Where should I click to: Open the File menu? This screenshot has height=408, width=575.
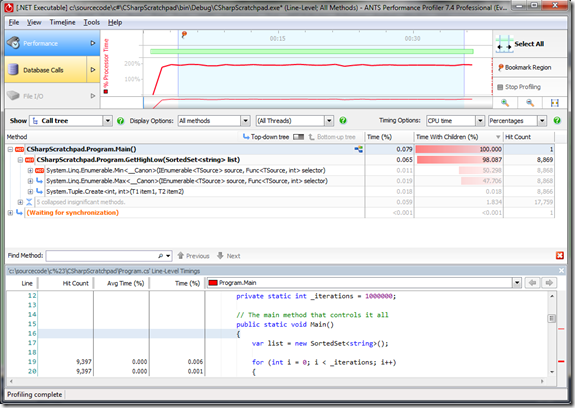(x=14, y=22)
